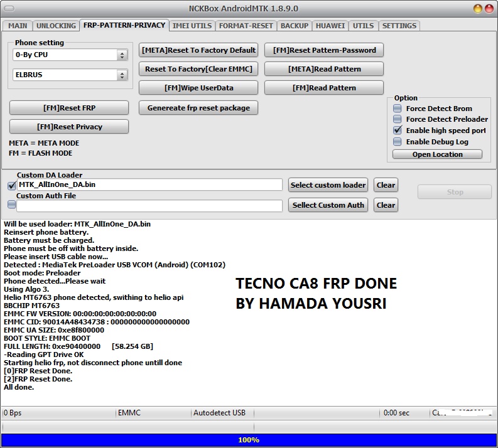The width and height of the screenshot is (498, 448).
Task: Click log line 'BBCHIP MT6763'
Action: pos(32,306)
